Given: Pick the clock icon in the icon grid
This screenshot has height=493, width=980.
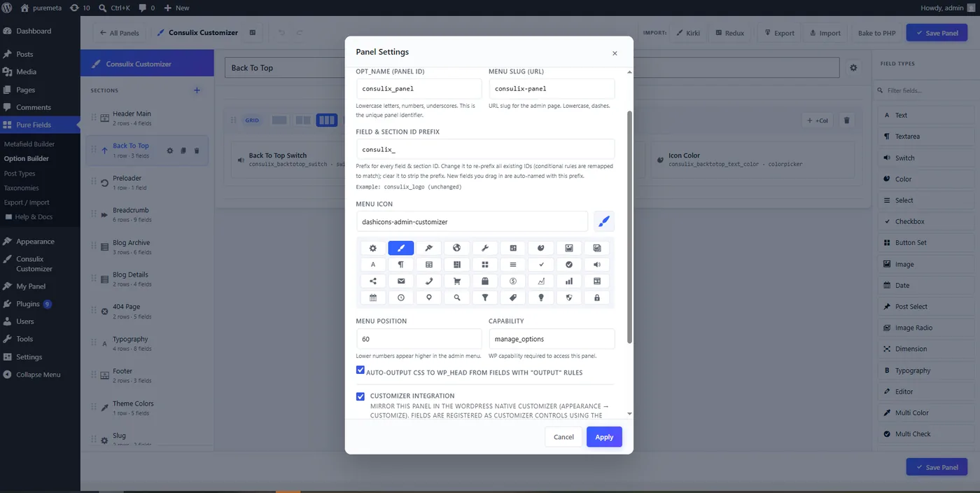Looking at the screenshot, I should pyautogui.click(x=401, y=298).
